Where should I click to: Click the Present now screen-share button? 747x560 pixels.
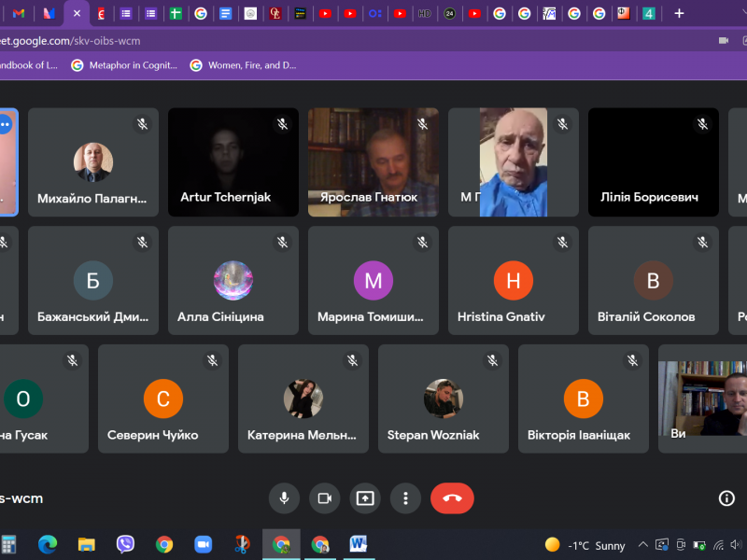click(x=365, y=498)
